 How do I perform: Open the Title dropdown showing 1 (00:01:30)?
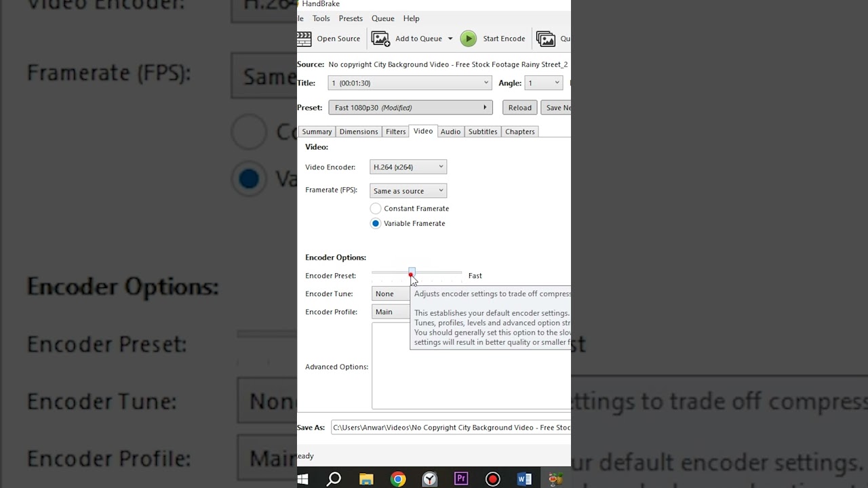point(410,83)
